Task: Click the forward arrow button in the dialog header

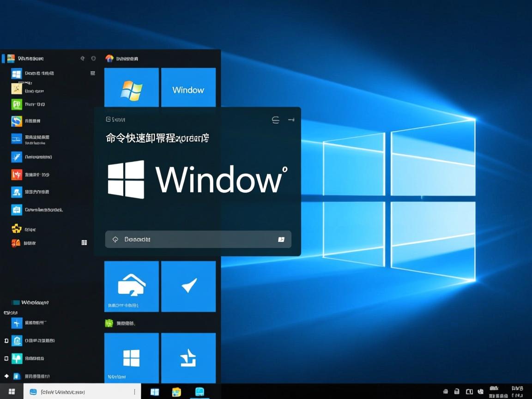Action: (x=291, y=119)
